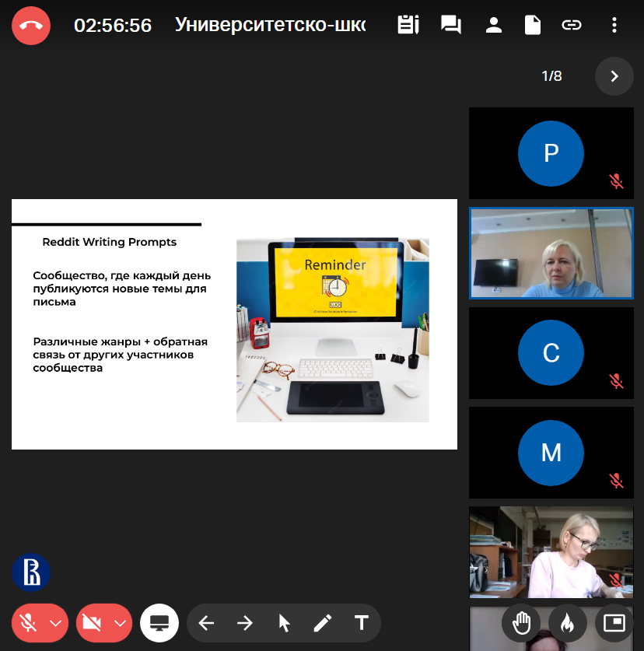Copy the meeting link
This screenshot has width=644, height=651.
[572, 26]
